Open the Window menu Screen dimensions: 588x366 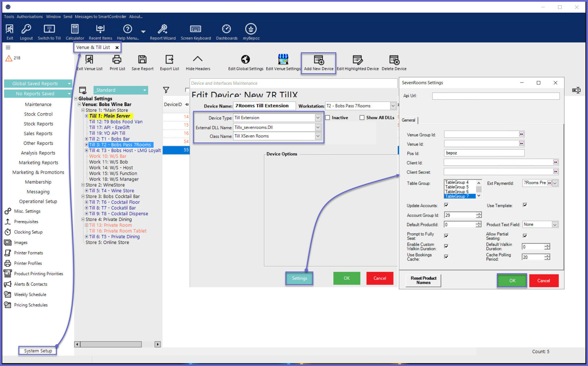point(53,17)
